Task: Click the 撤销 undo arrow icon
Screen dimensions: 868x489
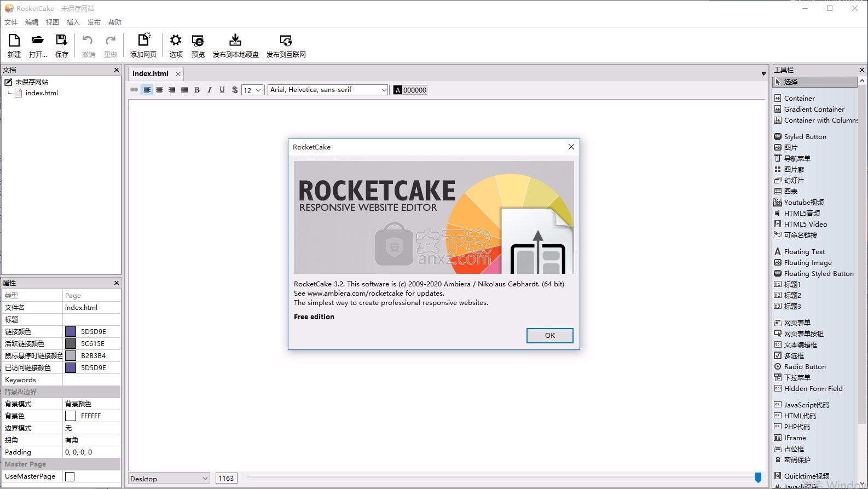Action: 88,45
